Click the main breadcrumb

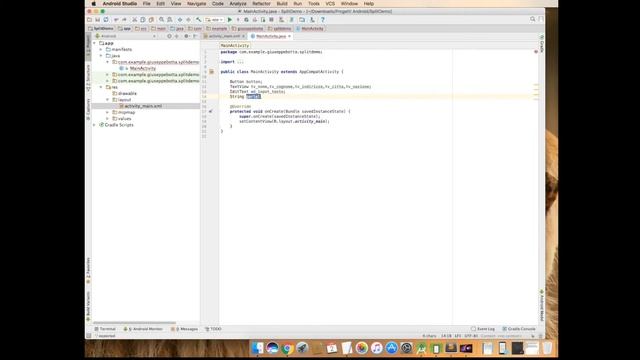click(158, 29)
